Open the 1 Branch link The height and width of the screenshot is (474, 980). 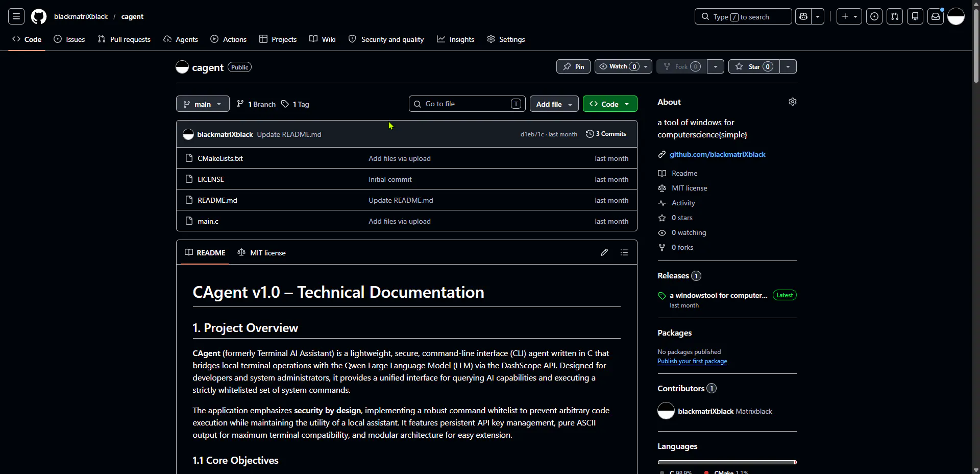256,104
